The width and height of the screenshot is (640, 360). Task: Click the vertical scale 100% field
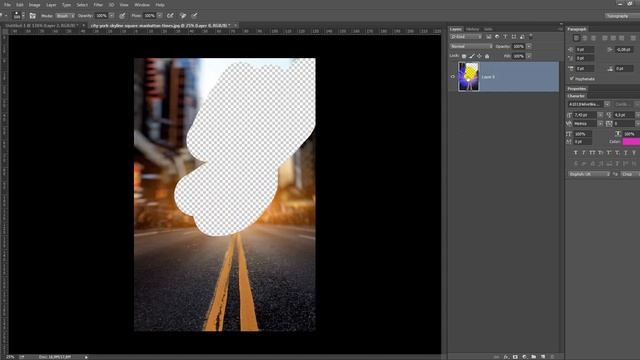coord(583,134)
